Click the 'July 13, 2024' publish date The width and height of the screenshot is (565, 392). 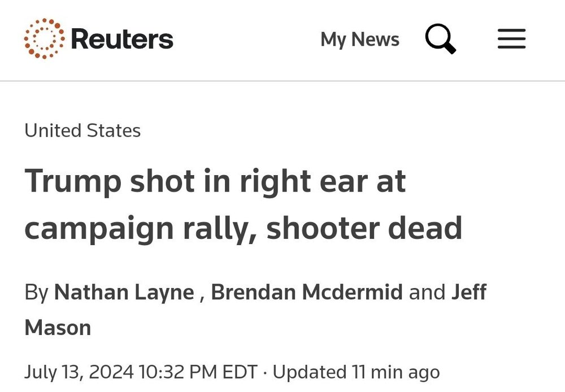[79, 372]
